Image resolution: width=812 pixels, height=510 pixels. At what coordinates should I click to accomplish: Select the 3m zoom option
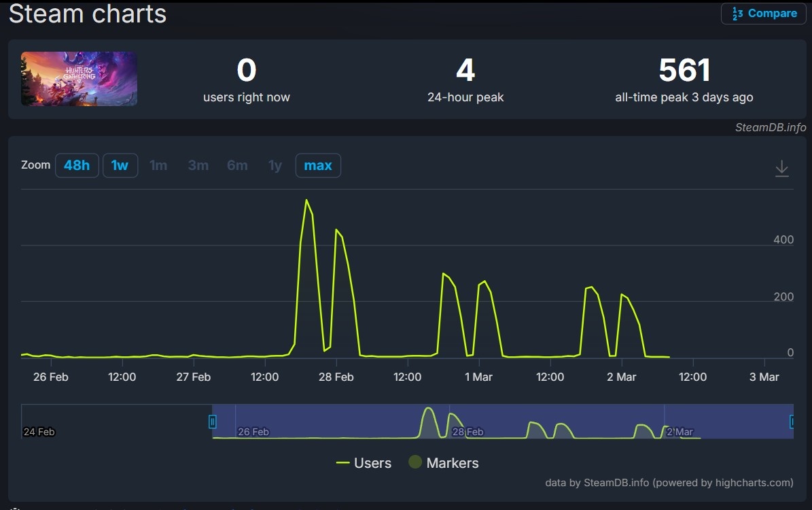click(198, 165)
